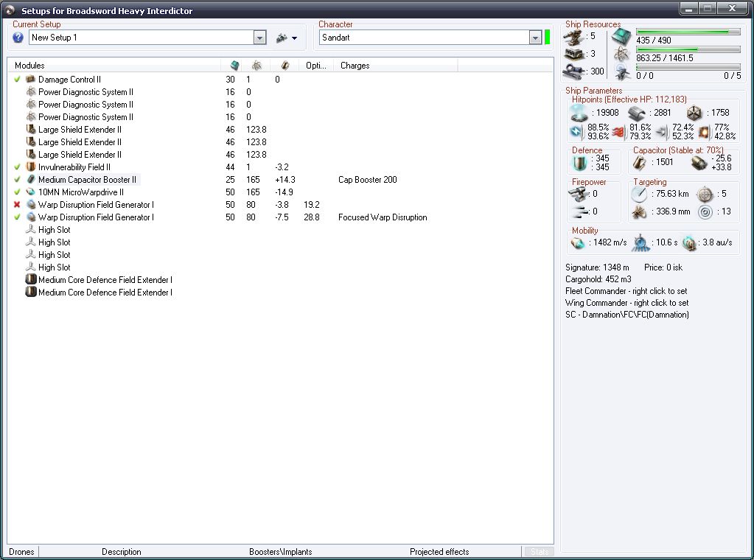This screenshot has width=754, height=560.
Task: Click the 10MN MicroWarpdrive II icon
Action: (x=31, y=192)
